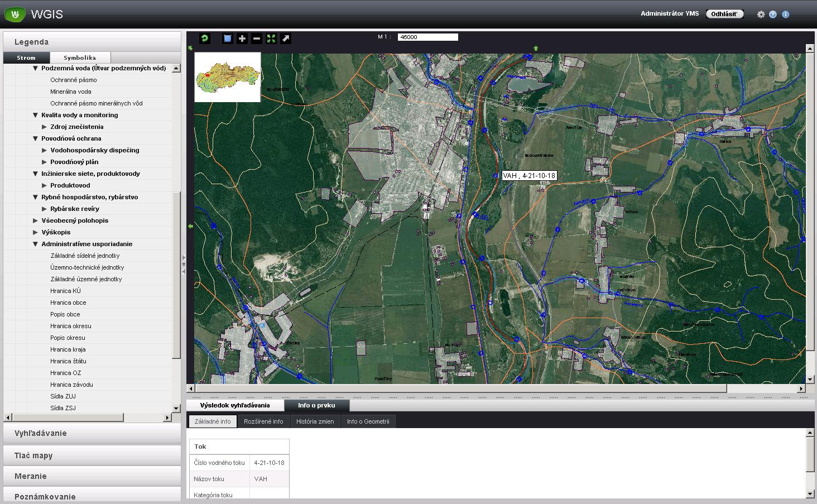Select the Hranica KÚ layer
The image size is (817, 504).
click(65, 291)
